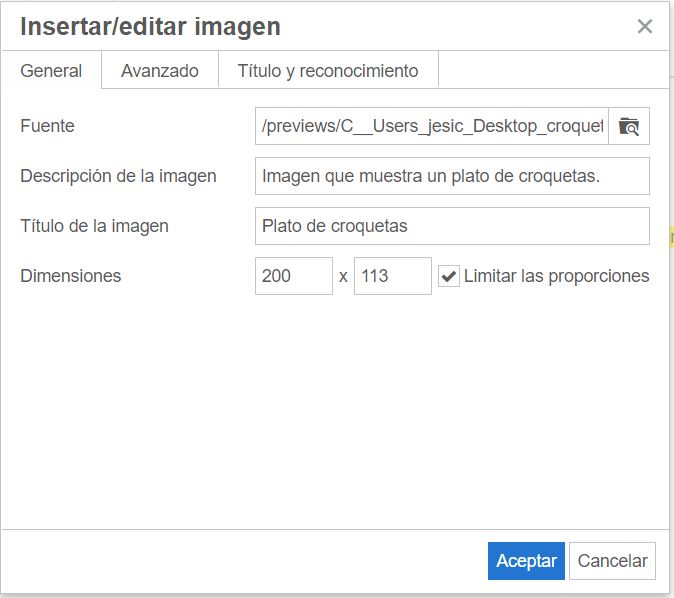Switch to the General tab
674x598 pixels.
pyautogui.click(x=51, y=71)
